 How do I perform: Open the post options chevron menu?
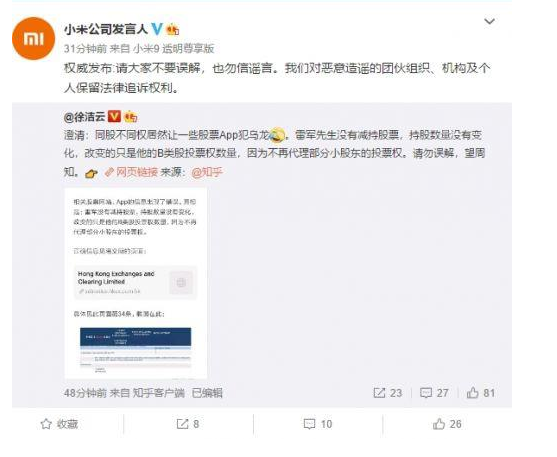pos(489,22)
